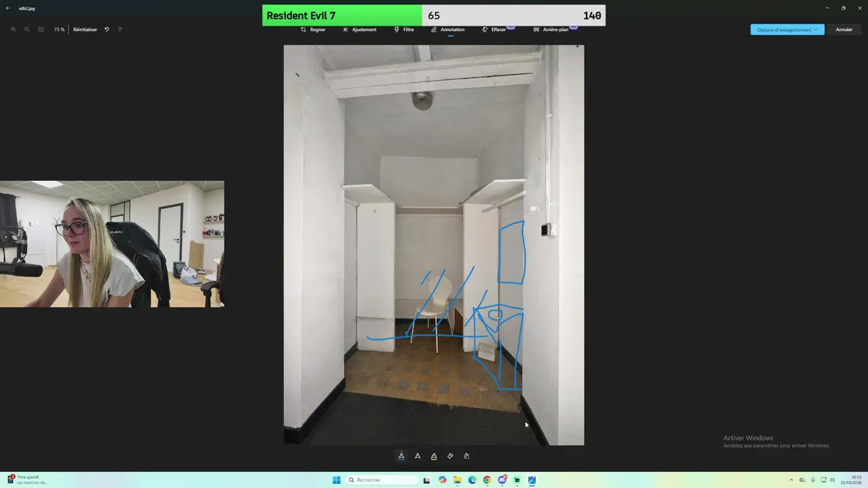Open the Windows Start menu
Viewport: 868px width, 488px height.
coord(336,480)
